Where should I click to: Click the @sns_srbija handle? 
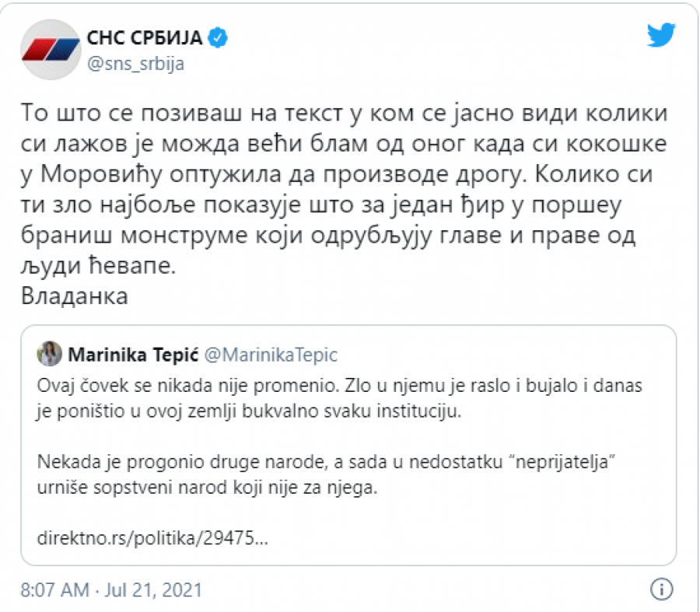point(137,64)
